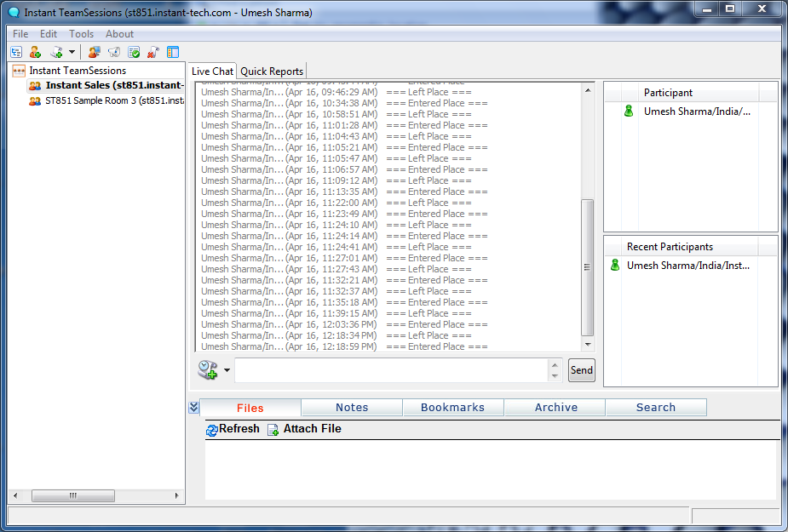Open the File menu

pos(20,34)
